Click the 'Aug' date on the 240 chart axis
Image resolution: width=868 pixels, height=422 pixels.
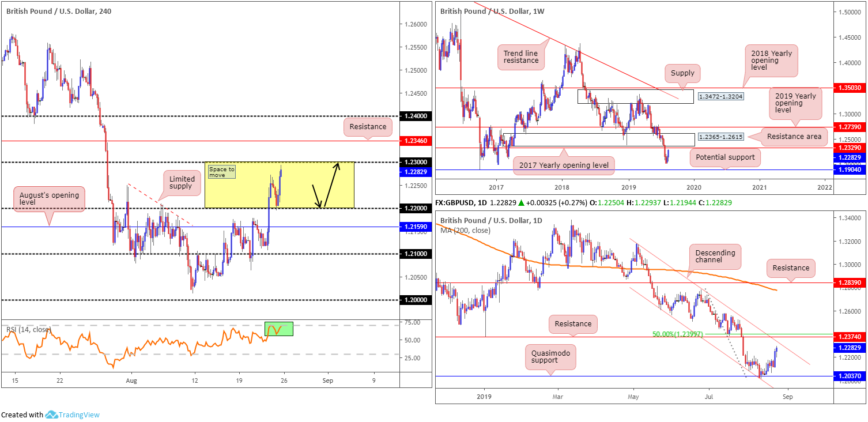pos(131,380)
